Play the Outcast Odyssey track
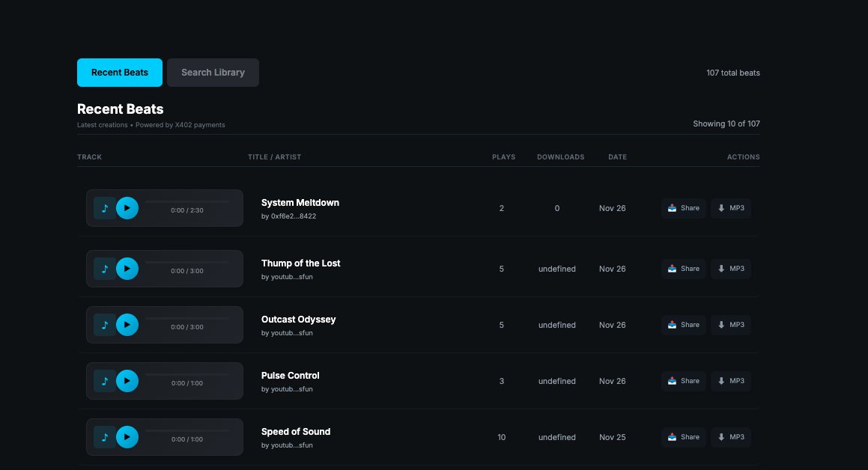 click(127, 325)
